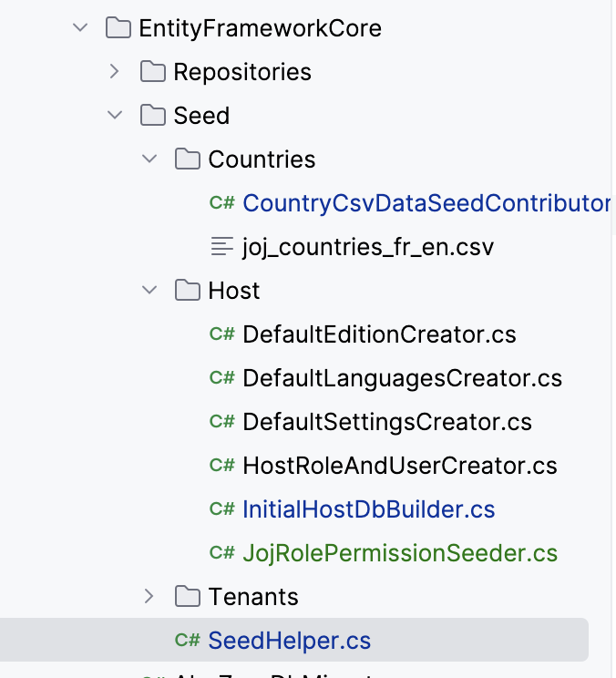Open InitialHostDbBuilder.cs file
The image size is (616, 678).
[368, 509]
